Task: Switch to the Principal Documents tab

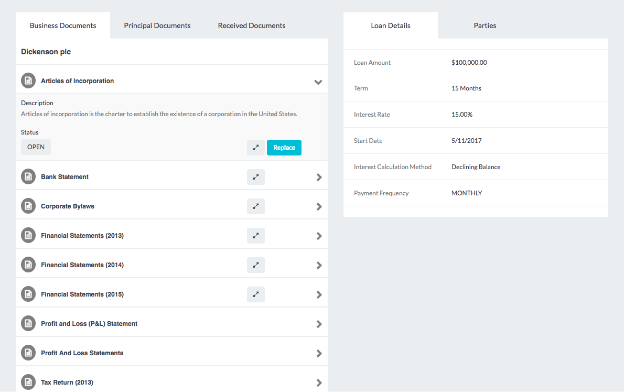Action: coord(157,26)
